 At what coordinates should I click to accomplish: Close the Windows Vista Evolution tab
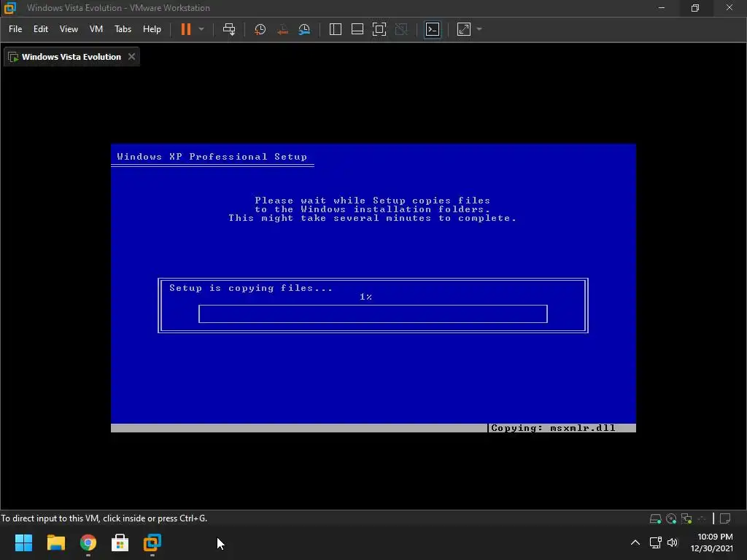click(x=131, y=57)
